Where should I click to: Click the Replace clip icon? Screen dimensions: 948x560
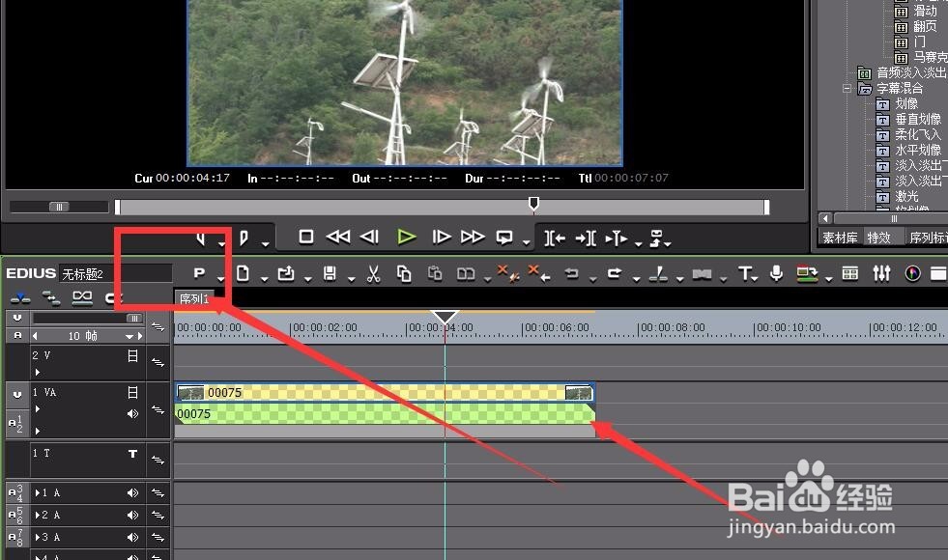pos(466,274)
